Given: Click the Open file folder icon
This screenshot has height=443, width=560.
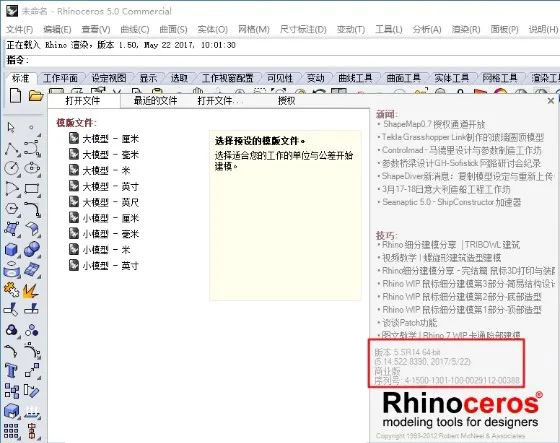Looking at the screenshot, I should [36, 96].
